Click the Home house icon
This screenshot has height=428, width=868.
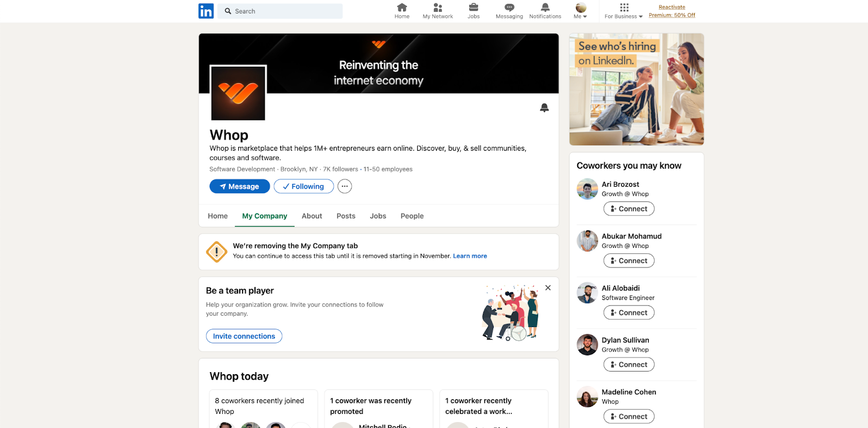[x=402, y=8]
